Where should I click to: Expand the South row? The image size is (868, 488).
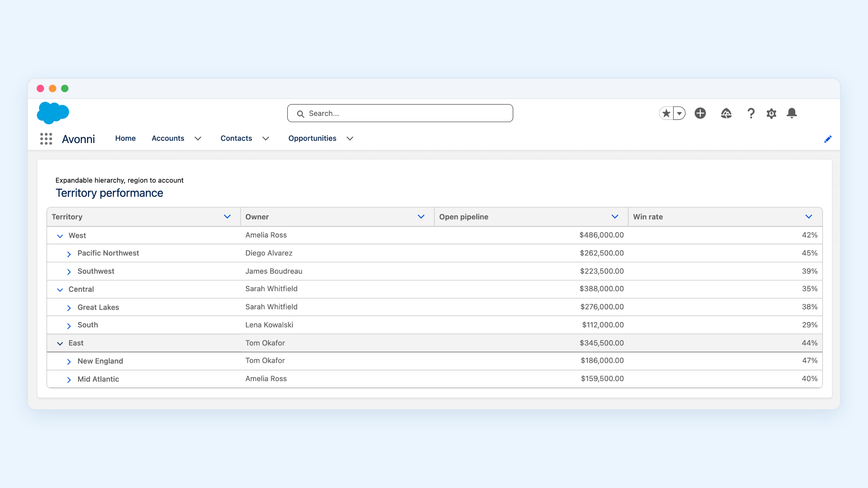[x=69, y=326]
